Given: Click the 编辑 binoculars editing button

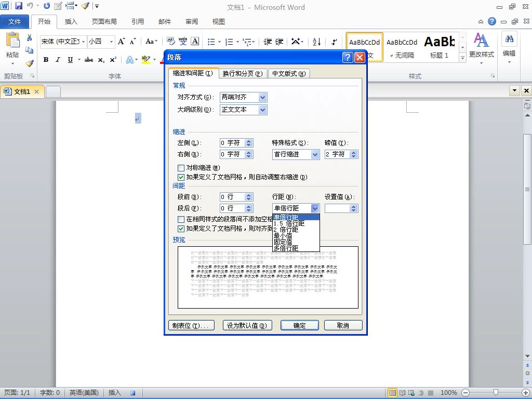Looking at the screenshot, I should click(x=509, y=47).
